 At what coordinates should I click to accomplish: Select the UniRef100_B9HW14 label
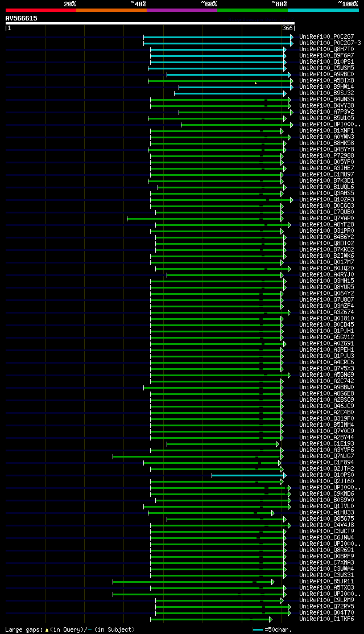click(x=327, y=87)
